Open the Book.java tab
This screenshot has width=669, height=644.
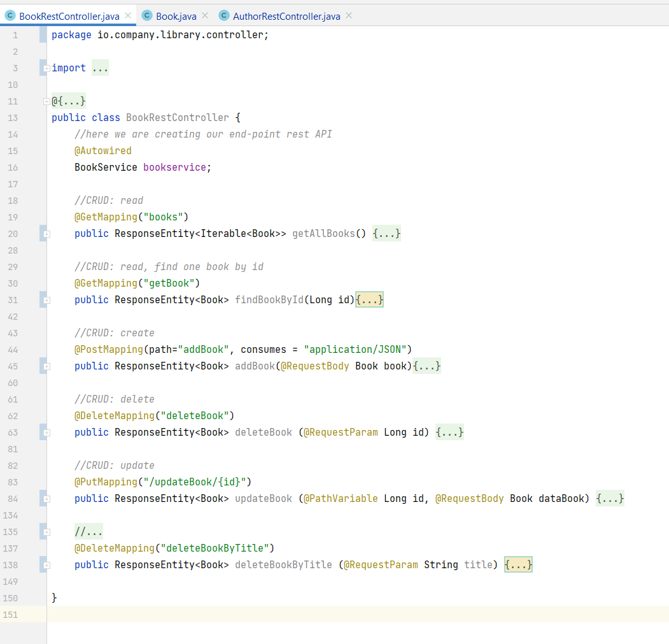(176, 16)
